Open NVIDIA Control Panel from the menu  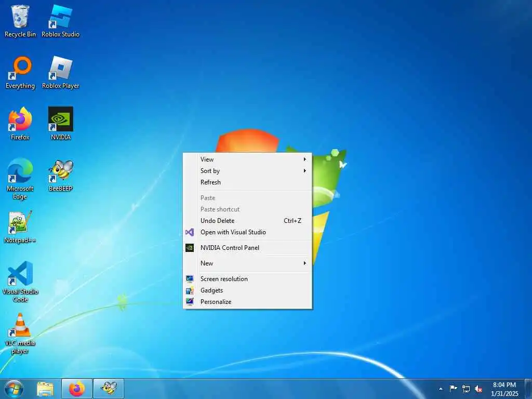[x=247, y=248]
